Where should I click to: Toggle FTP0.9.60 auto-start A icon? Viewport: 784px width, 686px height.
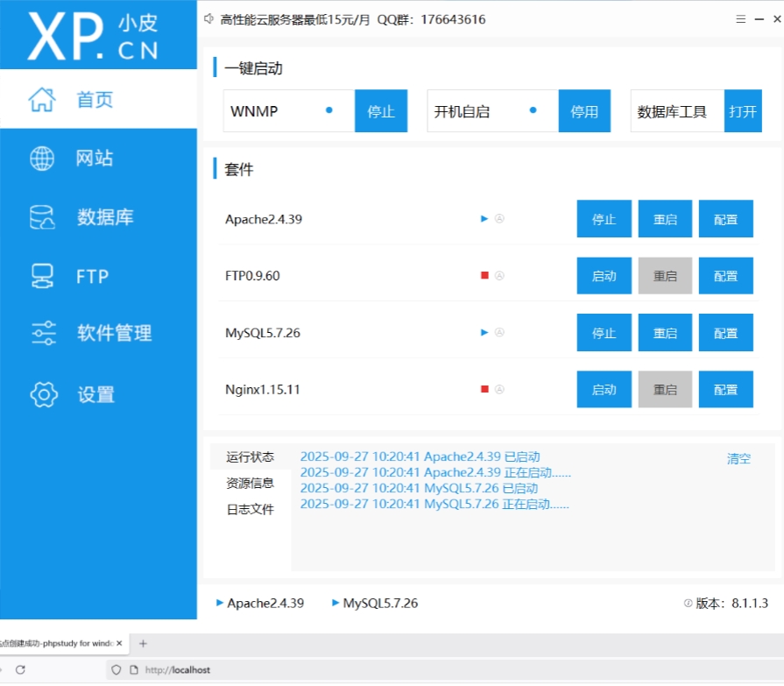[x=499, y=275]
